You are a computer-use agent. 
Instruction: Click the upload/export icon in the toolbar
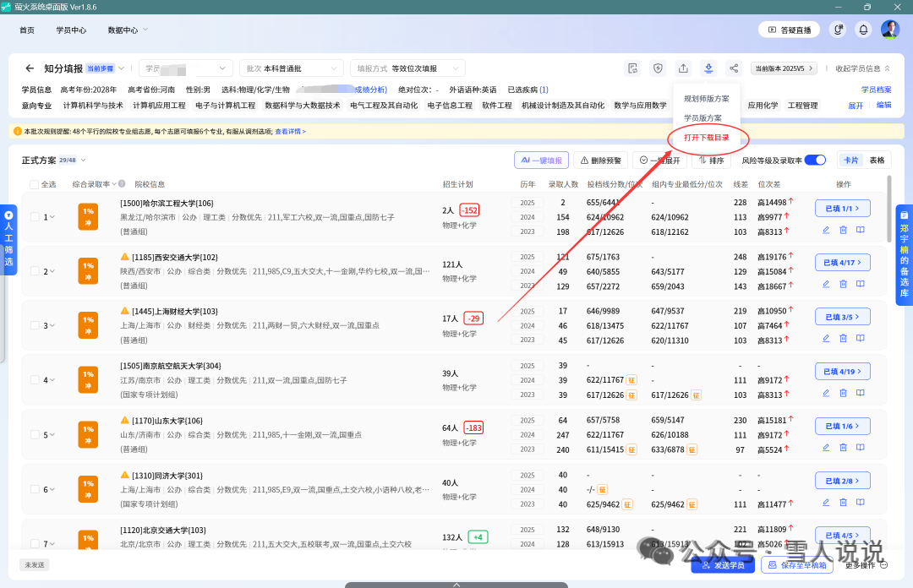click(684, 68)
